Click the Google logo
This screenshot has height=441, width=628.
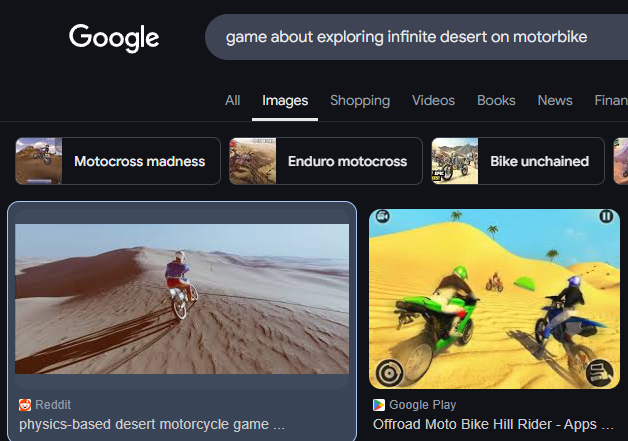pyautogui.click(x=114, y=38)
